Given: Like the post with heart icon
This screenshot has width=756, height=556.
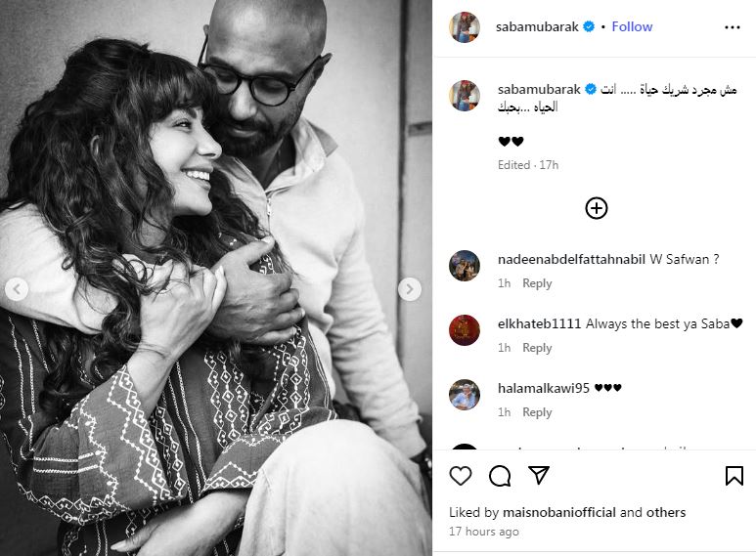Looking at the screenshot, I should 461,476.
